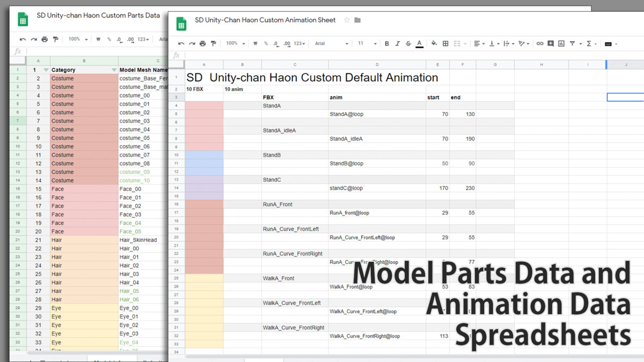This screenshot has height=362, width=644.
Task: Click the insert chart icon
Action: (x=561, y=43)
